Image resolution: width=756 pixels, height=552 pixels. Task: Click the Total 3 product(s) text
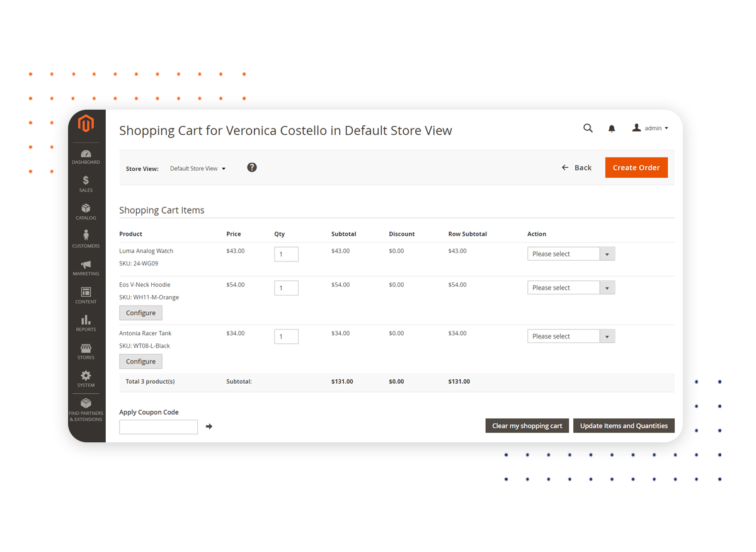point(150,381)
